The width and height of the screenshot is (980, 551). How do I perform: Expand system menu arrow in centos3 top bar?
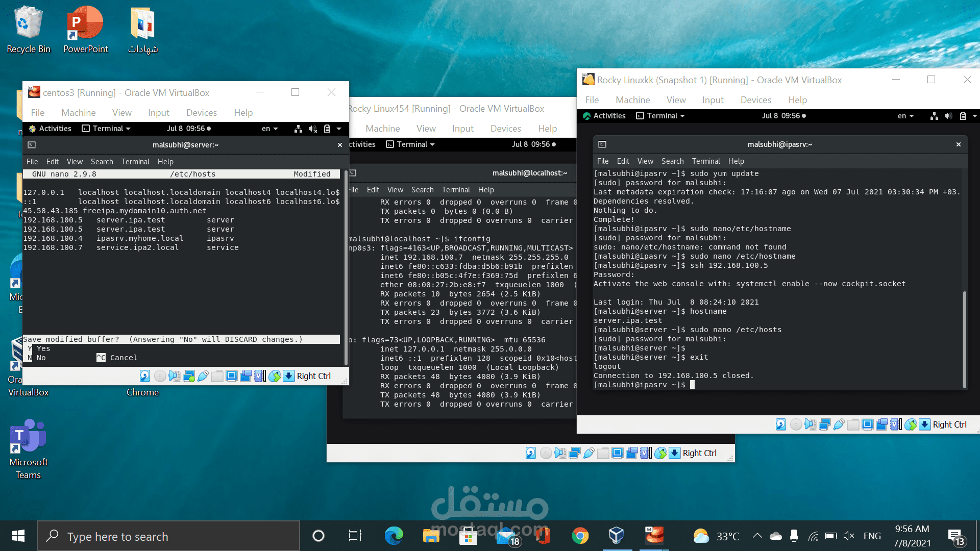(339, 129)
